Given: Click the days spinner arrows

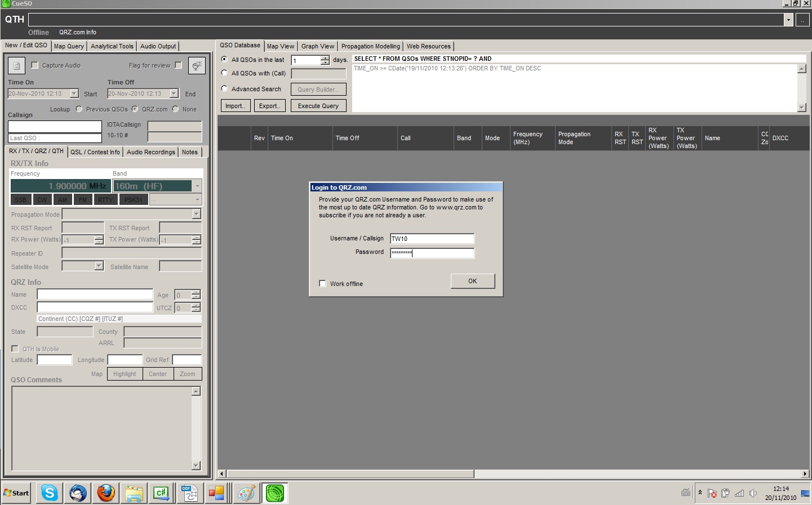Looking at the screenshot, I should (325, 60).
